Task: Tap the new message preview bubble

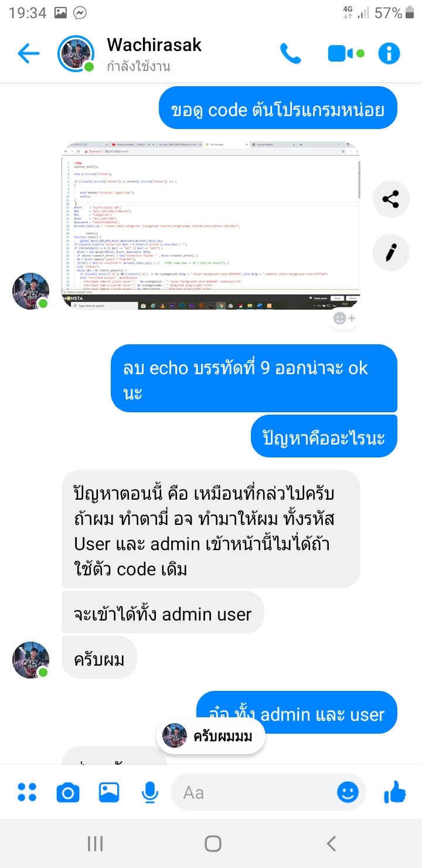Action: coord(210,736)
